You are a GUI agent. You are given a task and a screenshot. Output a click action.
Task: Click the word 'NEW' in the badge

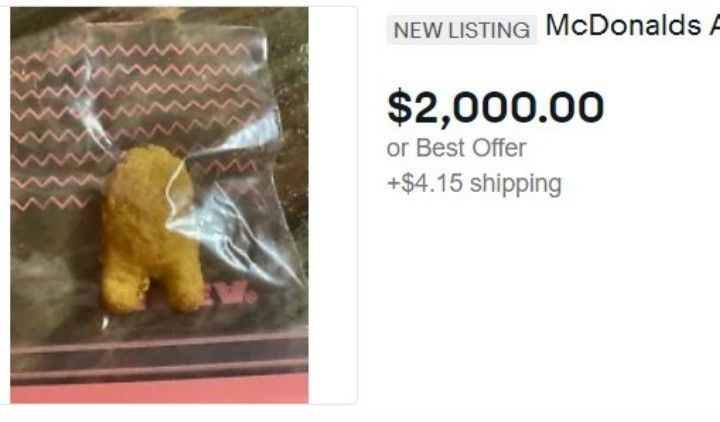(419, 30)
